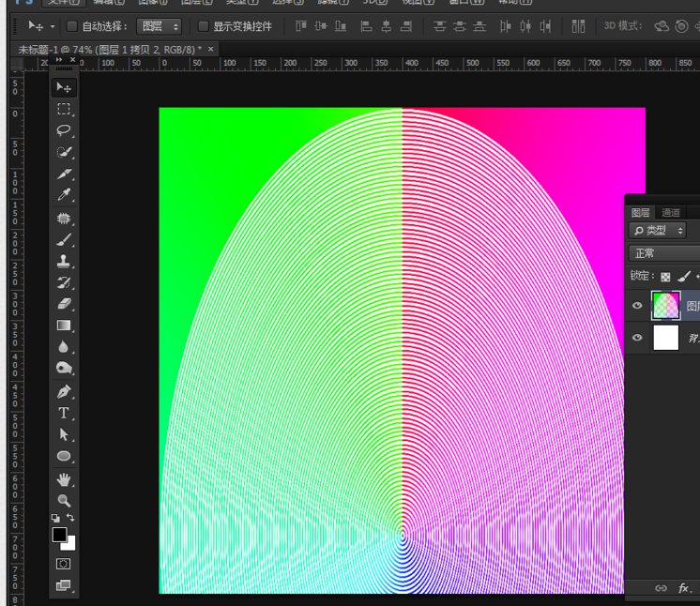This screenshot has height=606, width=700.
Task: Tick the 显示变换控件 checkbox
Action: pos(204,26)
